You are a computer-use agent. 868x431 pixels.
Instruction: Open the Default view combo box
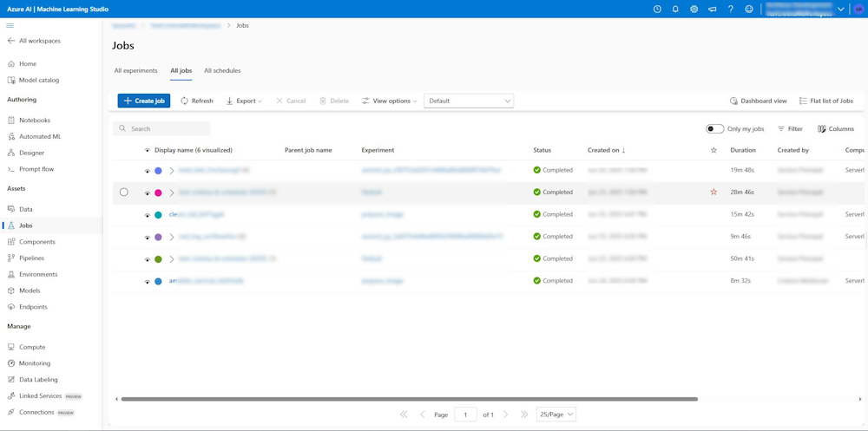pyautogui.click(x=469, y=101)
